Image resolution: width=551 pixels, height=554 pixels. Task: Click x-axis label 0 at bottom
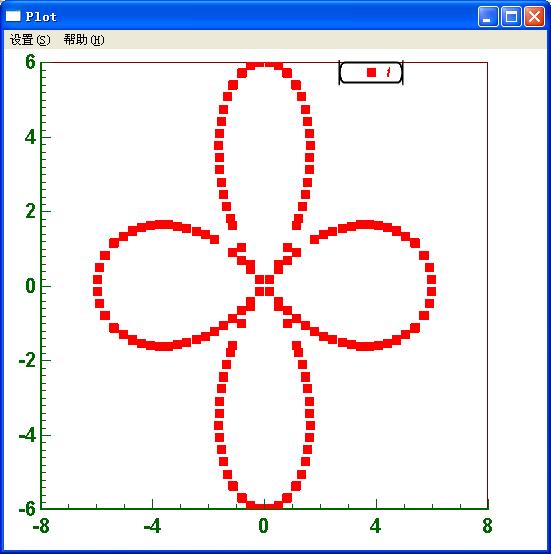click(263, 526)
